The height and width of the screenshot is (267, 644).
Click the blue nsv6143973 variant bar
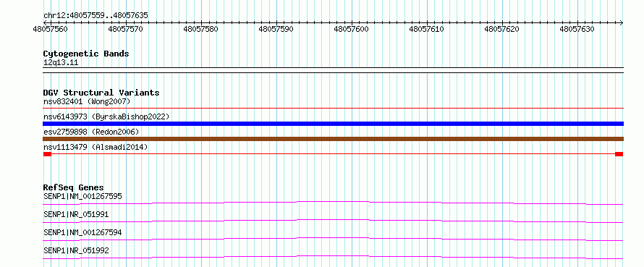coord(333,124)
